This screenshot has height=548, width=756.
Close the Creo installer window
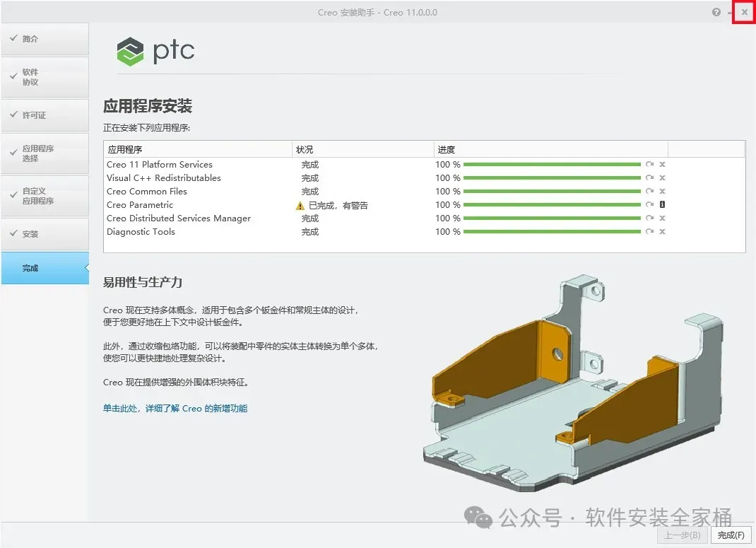(x=745, y=12)
